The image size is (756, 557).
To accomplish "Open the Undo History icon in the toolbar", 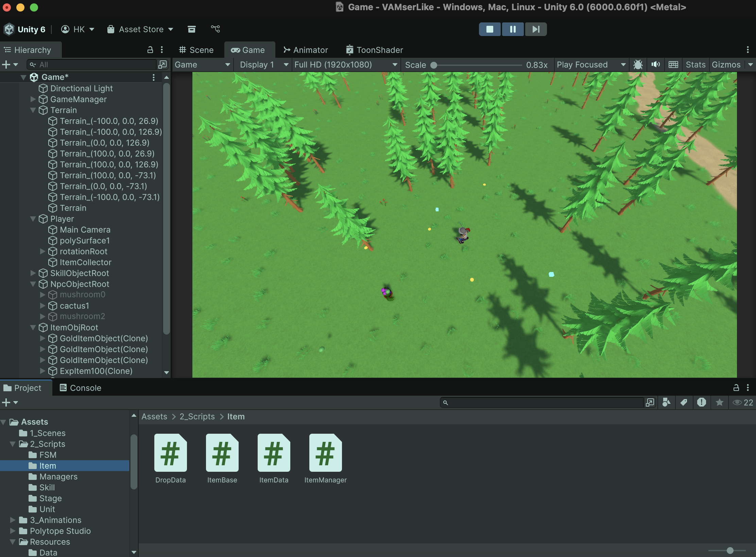I will tap(192, 29).
